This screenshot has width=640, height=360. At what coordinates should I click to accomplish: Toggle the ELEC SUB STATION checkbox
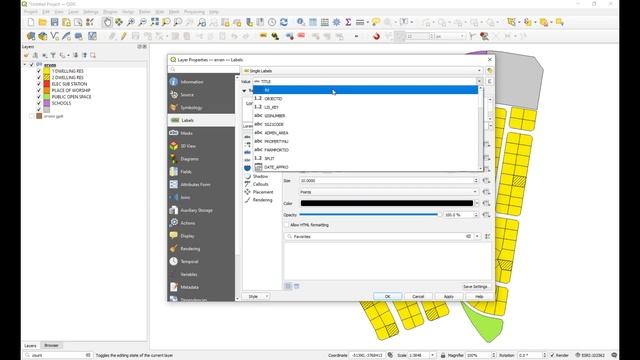click(39, 84)
